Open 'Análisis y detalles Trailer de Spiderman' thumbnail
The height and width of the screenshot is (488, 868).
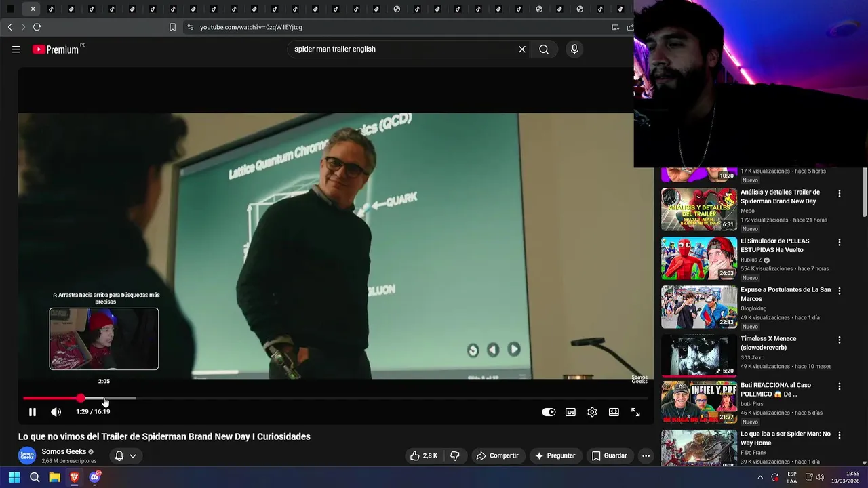click(x=699, y=209)
